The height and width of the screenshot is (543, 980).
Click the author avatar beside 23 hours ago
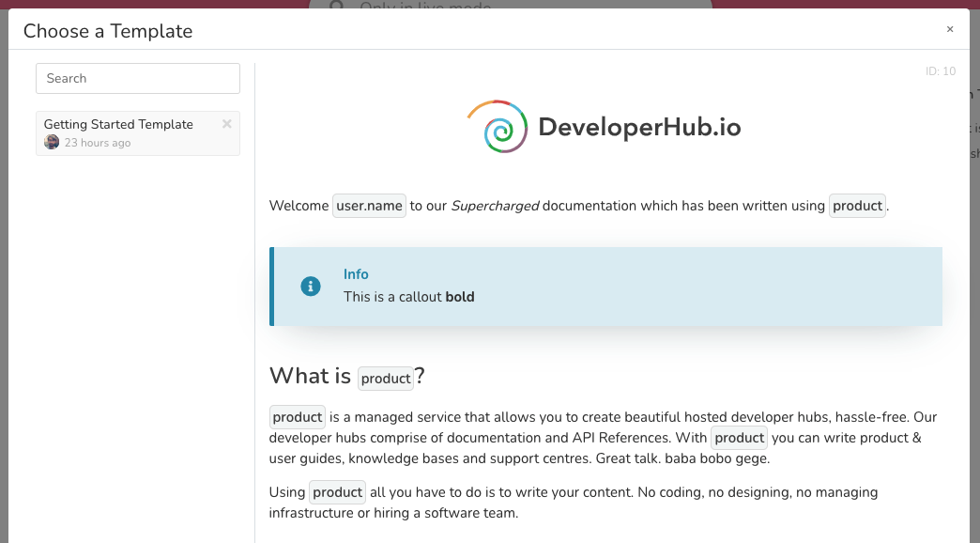(52, 143)
